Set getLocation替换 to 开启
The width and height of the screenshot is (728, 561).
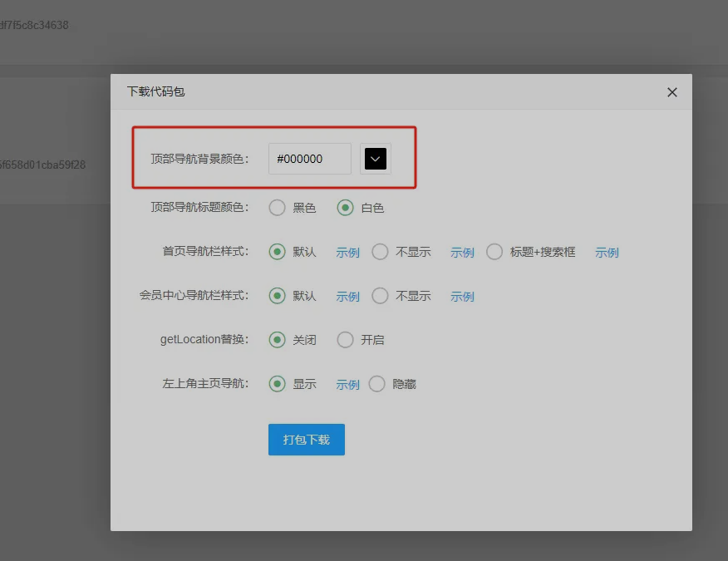point(346,340)
